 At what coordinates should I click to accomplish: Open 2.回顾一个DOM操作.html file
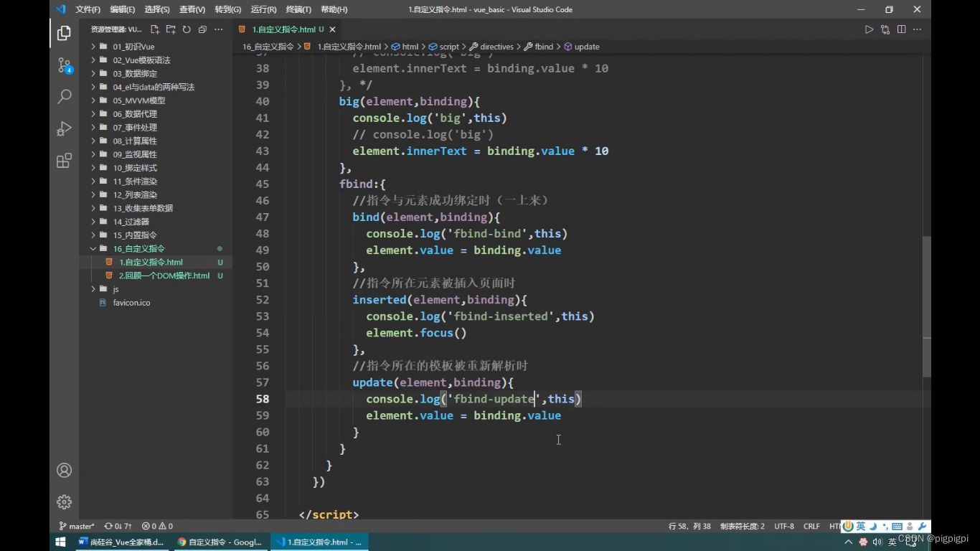tap(156, 275)
